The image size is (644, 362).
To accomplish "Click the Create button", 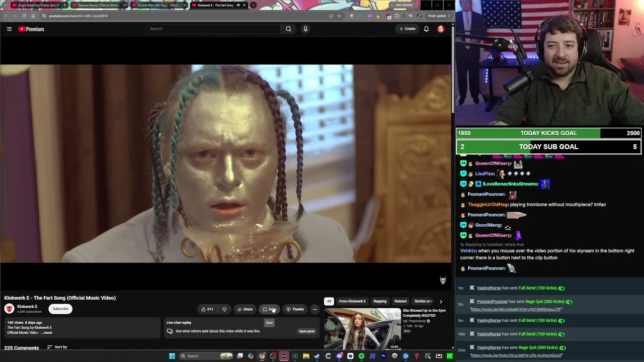I will pyautogui.click(x=408, y=29).
